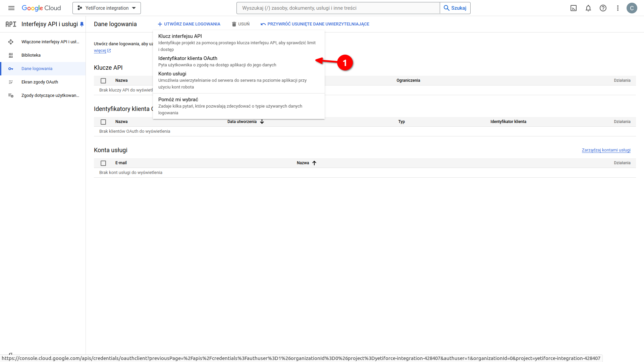Choose Konto usługi option
The height and width of the screenshot is (362, 644).
239,80
